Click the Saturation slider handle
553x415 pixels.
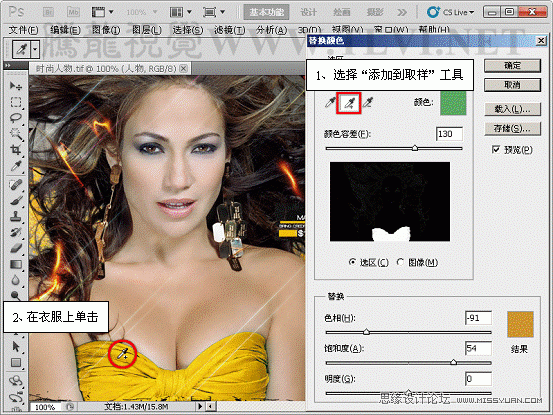click(454, 362)
